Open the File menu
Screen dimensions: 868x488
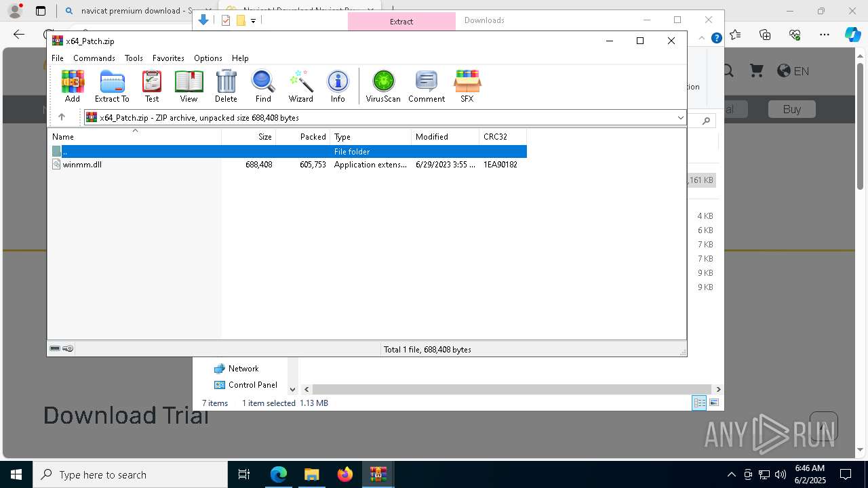point(58,58)
